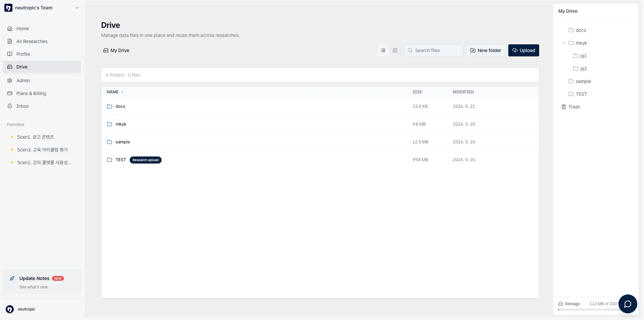Viewport: 644px width, 320px height.
Task: Click the Trash bin icon
Action: pyautogui.click(x=564, y=107)
